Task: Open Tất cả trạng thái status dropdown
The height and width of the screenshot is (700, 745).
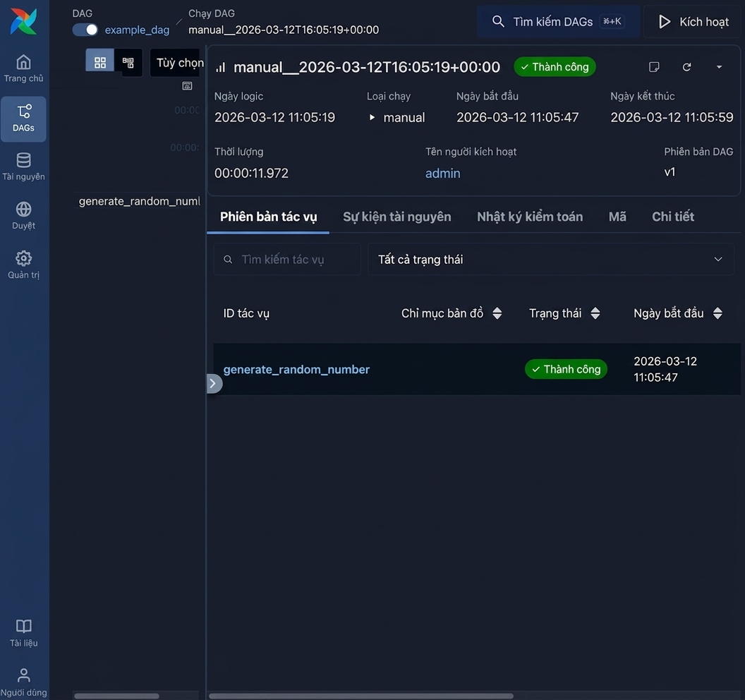Action: [x=551, y=259]
